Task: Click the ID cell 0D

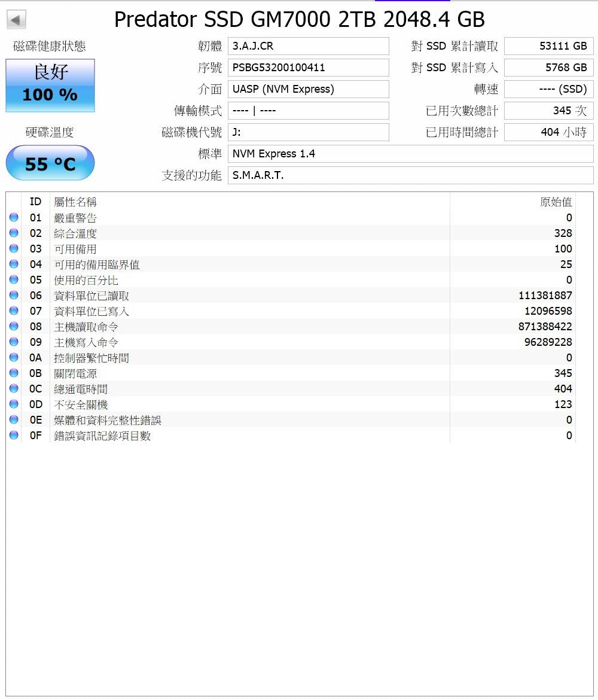Action: 36,404
